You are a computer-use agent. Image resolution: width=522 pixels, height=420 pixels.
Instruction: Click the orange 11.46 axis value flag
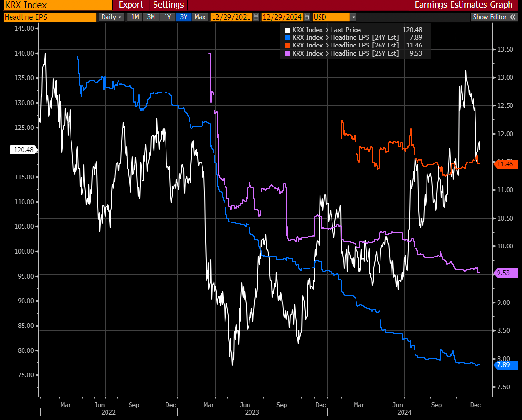tap(506, 164)
